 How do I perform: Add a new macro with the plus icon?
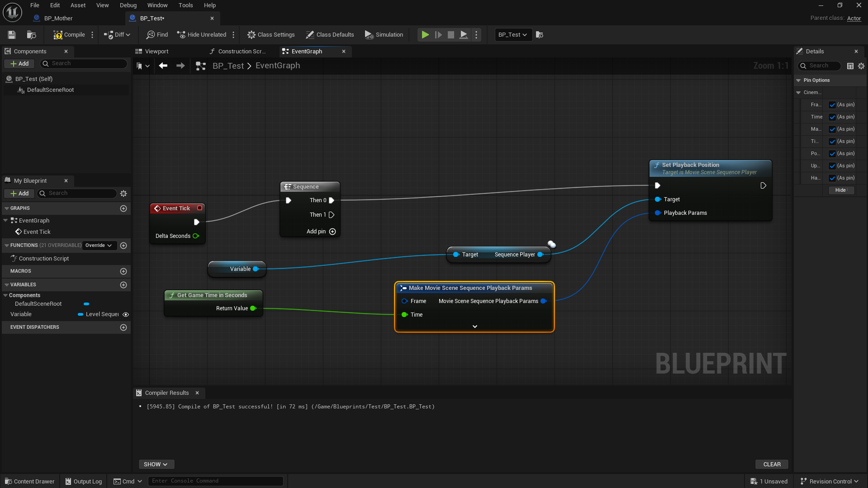123,271
